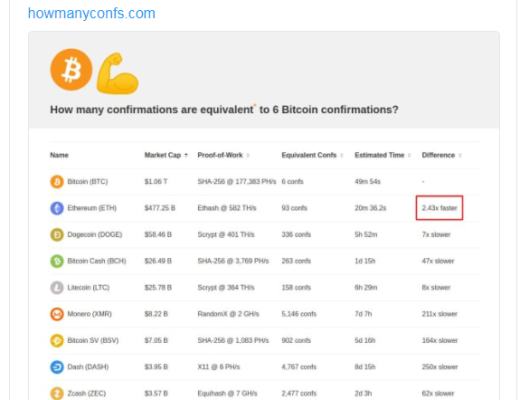Click the flexed bicep emoji
This screenshot has height=400, width=520.
pyautogui.click(x=117, y=73)
